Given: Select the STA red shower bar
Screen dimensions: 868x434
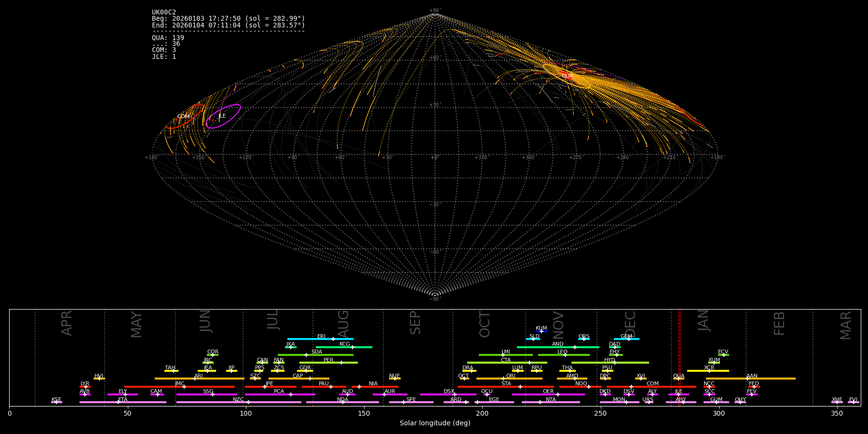Looking at the screenshot, I should coord(506,387).
